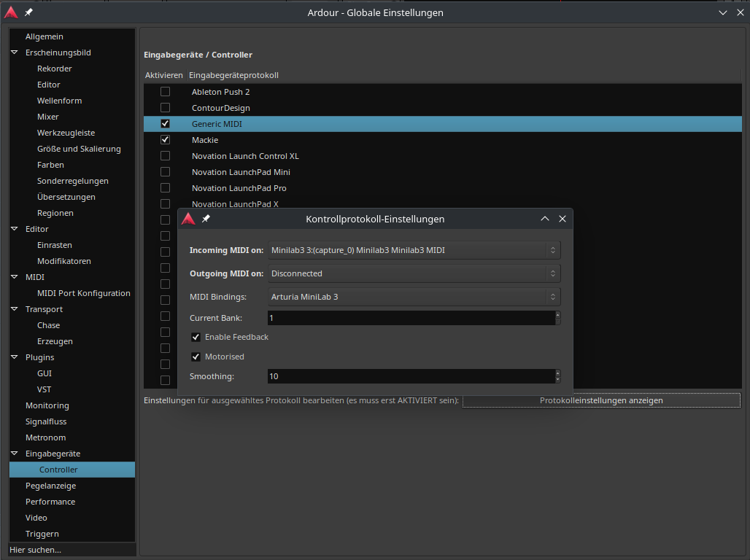Open the Allgemein settings page
The width and height of the screenshot is (750, 560).
[44, 36]
